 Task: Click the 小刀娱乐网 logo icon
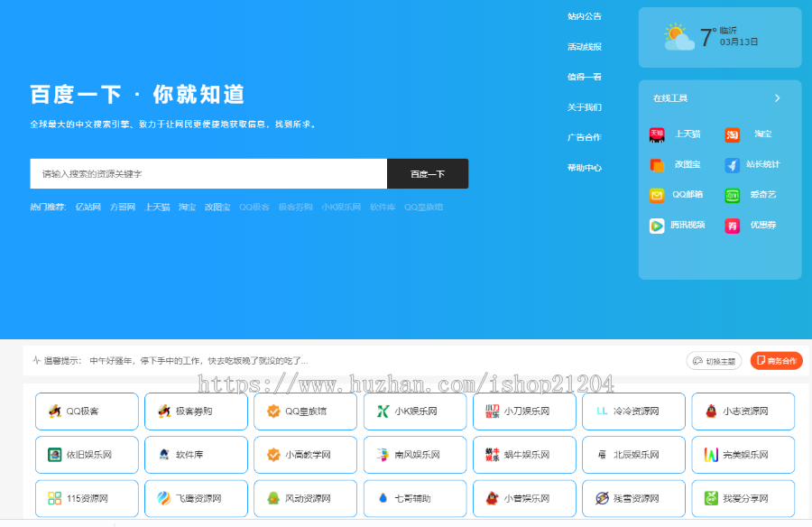click(492, 411)
